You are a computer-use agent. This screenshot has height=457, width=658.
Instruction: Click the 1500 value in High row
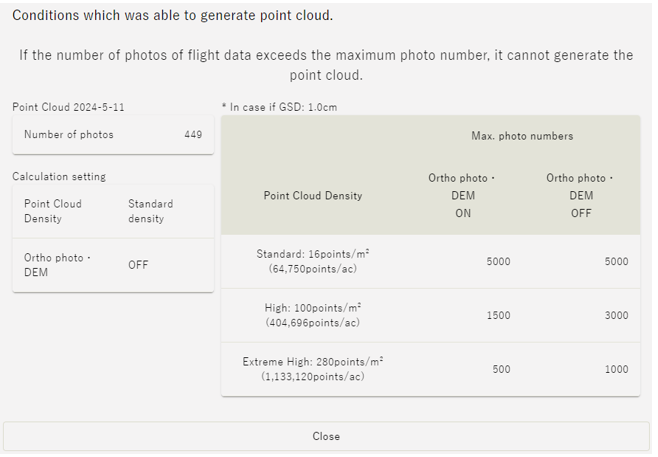(x=499, y=316)
